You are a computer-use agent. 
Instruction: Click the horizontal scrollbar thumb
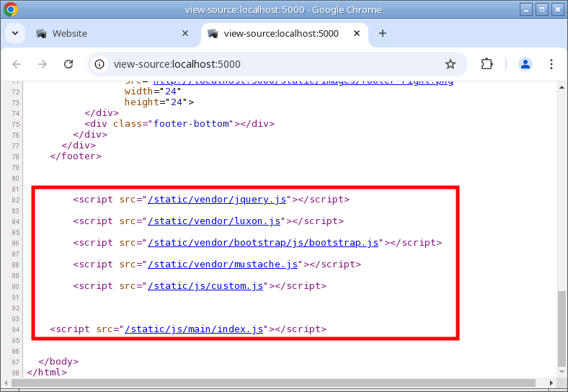click(x=273, y=383)
